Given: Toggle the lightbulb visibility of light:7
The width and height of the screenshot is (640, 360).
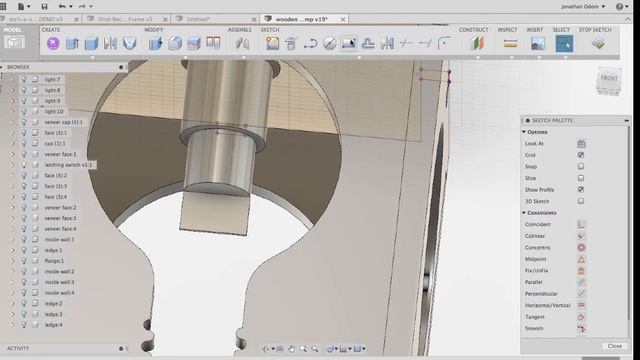Looking at the screenshot, I should [x=24, y=79].
